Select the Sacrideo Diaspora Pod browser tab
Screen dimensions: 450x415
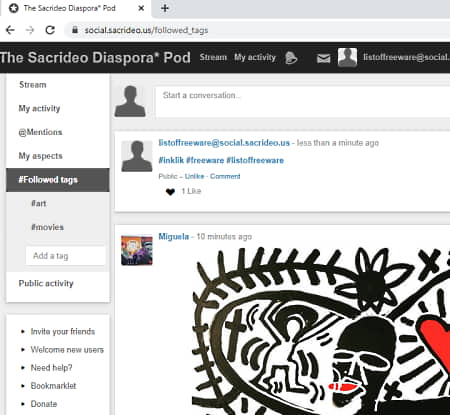point(76,8)
